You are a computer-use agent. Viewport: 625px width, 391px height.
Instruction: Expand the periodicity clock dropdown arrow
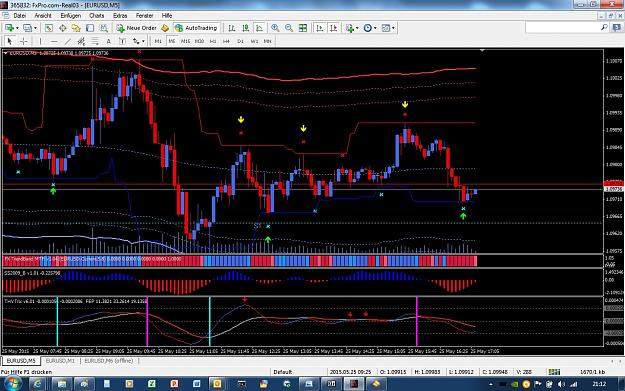click(x=375, y=28)
